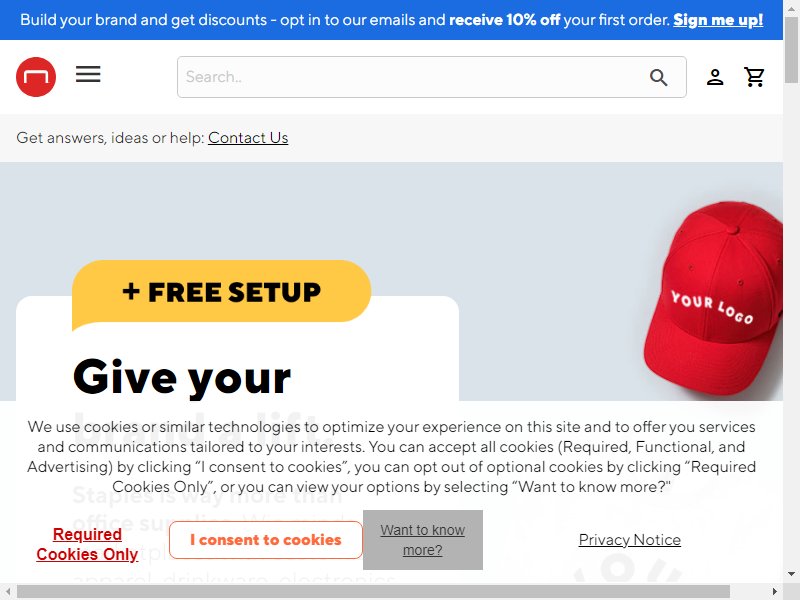The width and height of the screenshot is (800, 600).
Task: Click the magnifying glass search icon
Action: tap(658, 78)
